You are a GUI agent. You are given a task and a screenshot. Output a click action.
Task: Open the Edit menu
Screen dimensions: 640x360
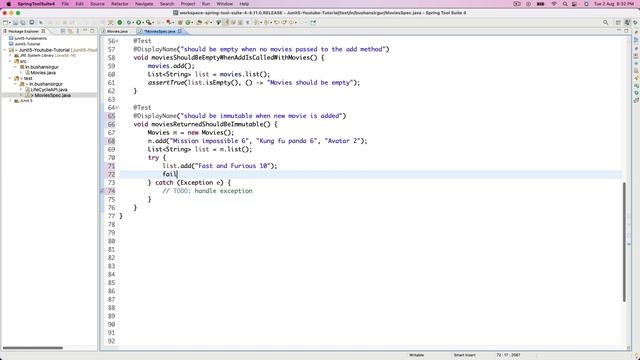click(x=80, y=4)
